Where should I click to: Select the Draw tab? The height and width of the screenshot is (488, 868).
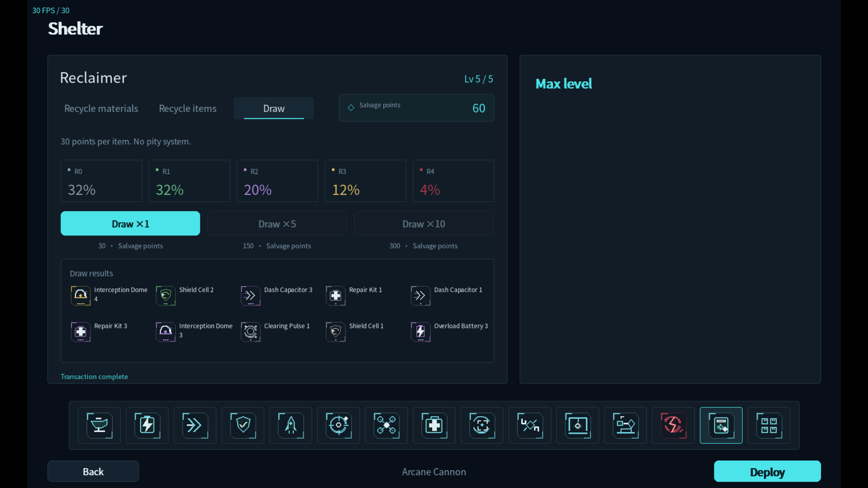pos(274,108)
